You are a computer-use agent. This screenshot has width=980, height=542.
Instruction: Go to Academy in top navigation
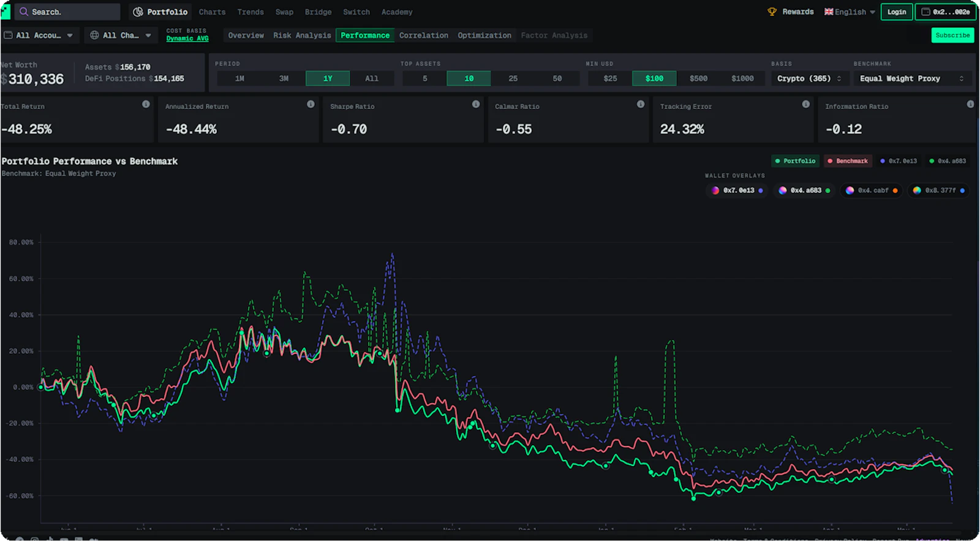(397, 12)
